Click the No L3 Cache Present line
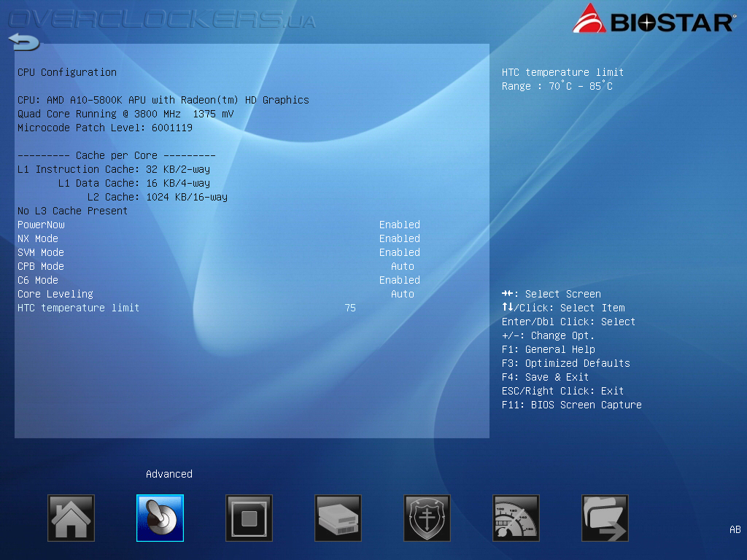This screenshot has width=747, height=560. (72, 211)
